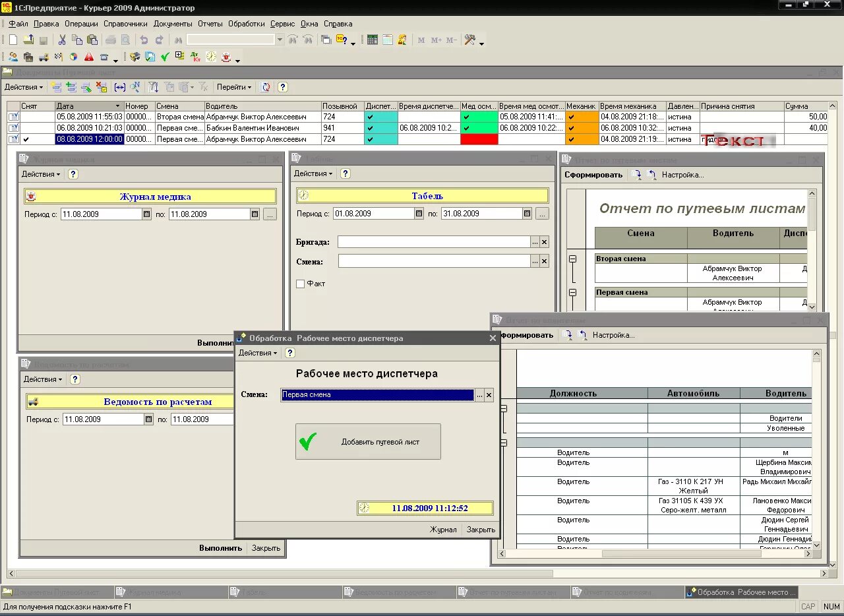
Task: Click the Бригада input field in Табель
Action: click(434, 242)
